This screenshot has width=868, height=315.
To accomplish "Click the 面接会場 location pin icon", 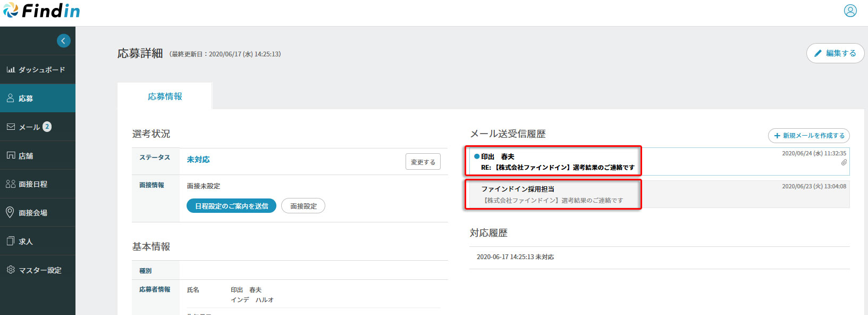I will [x=10, y=212].
